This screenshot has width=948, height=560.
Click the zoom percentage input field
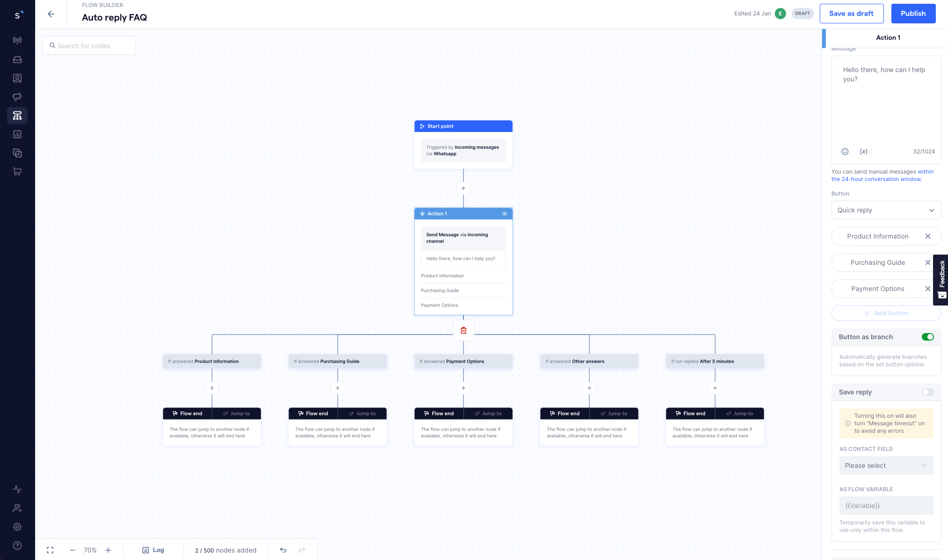[x=89, y=550]
